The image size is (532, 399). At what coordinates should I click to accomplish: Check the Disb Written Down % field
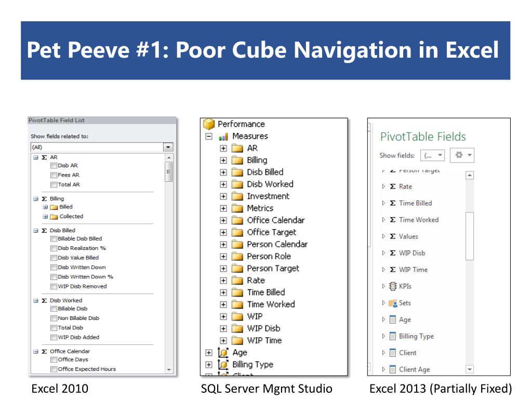[54, 277]
